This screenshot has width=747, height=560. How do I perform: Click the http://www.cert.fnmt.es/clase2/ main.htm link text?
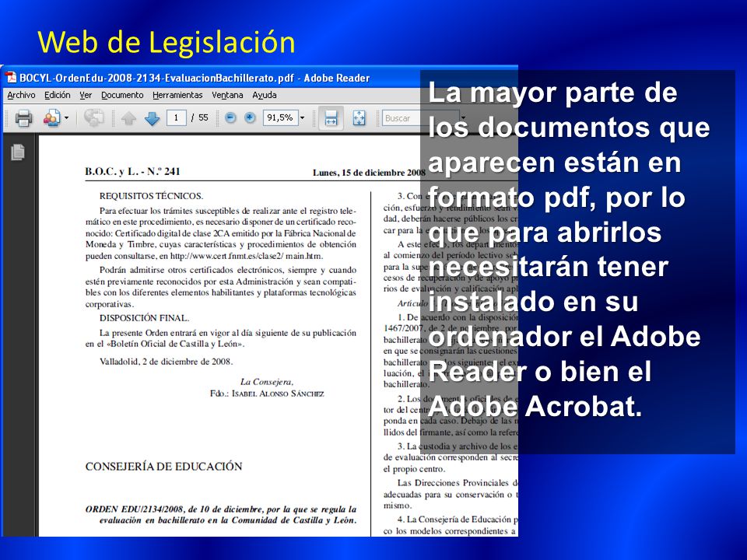[x=247, y=256]
